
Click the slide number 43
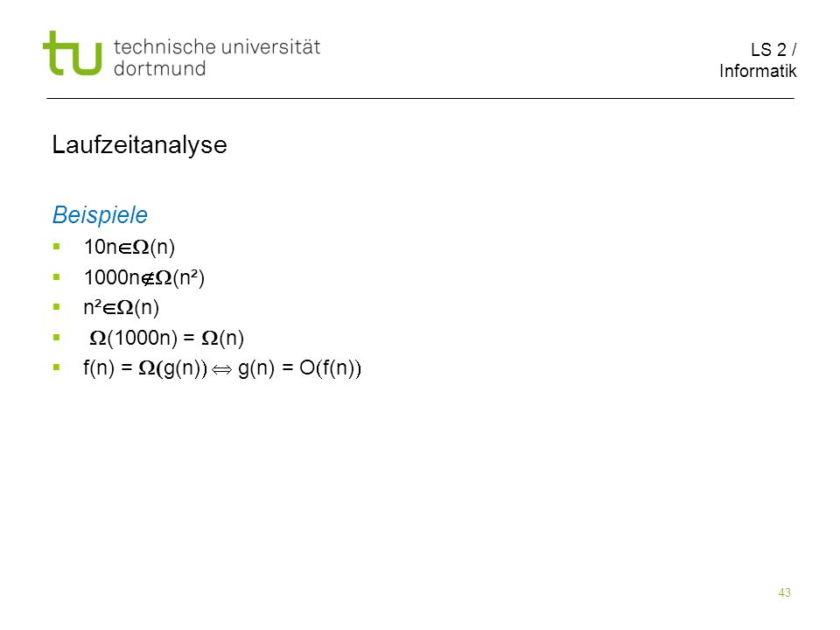(784, 592)
